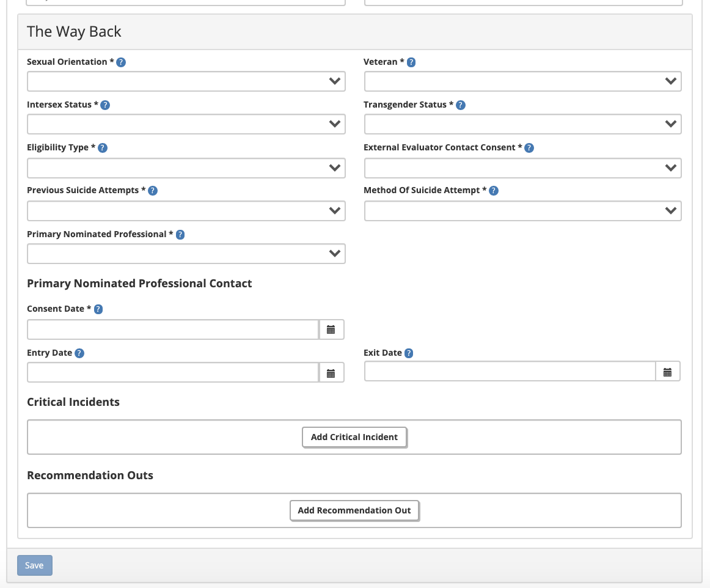Open the Eligibility Type dropdown
Viewport: 710px width, 588px height.
(x=186, y=168)
